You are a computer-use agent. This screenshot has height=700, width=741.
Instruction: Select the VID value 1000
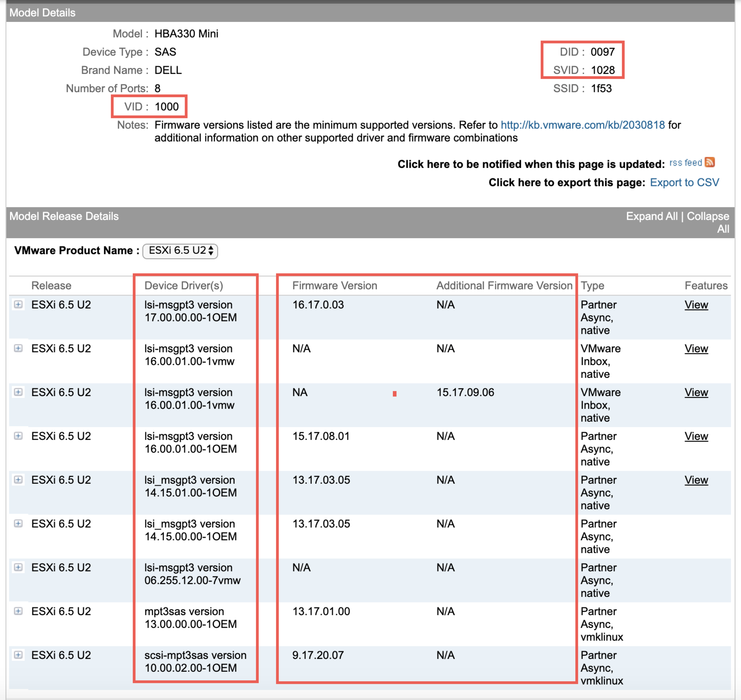click(x=167, y=107)
